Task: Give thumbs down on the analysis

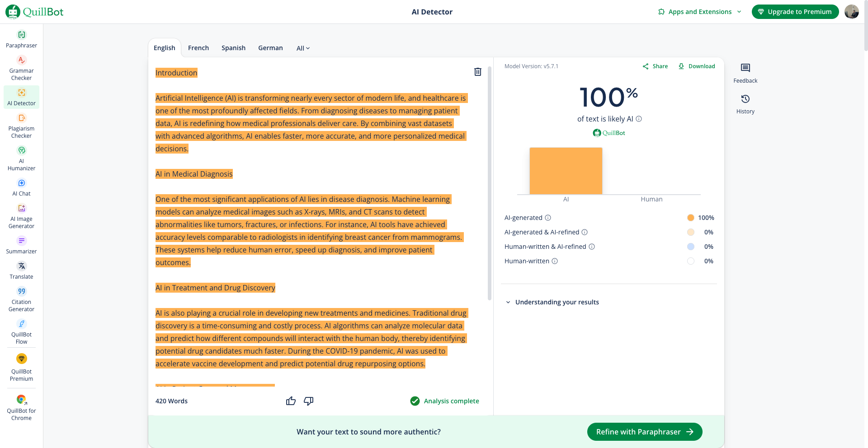Action: 309,401
